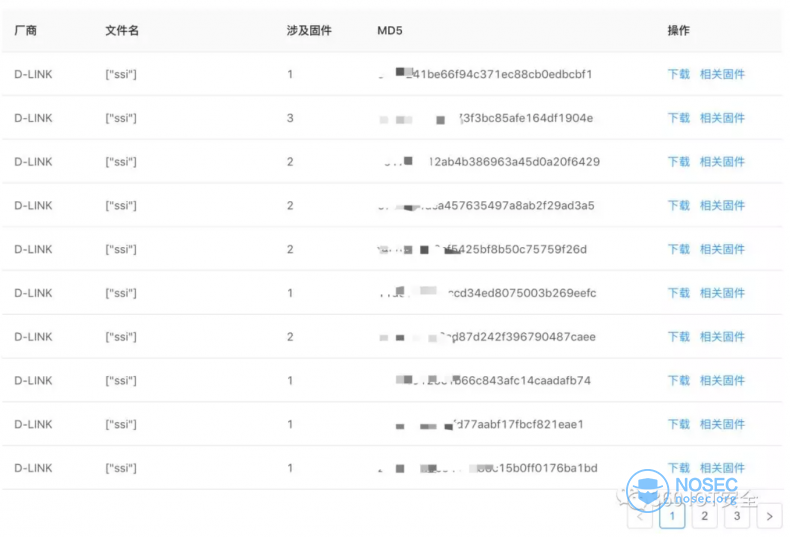790x537 pixels.
Task: Open 相关固件 for MD5 ending d77aabf17fbcf821eae1
Action: tap(722, 424)
